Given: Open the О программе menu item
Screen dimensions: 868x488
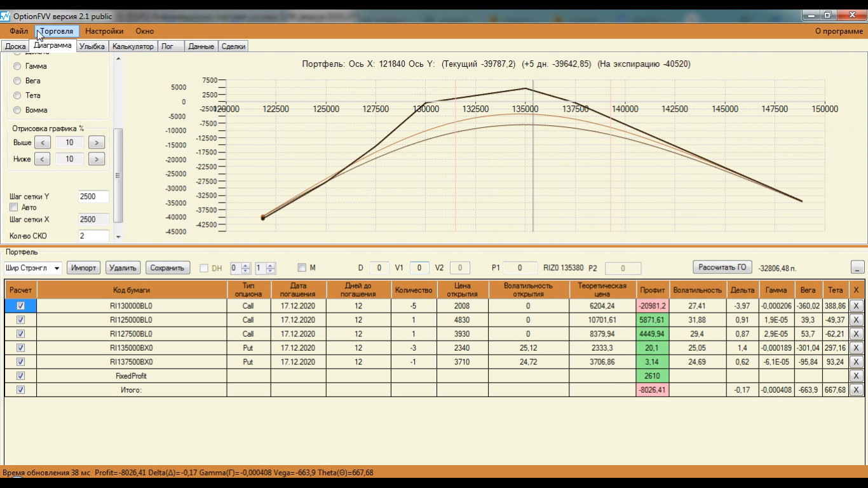Looking at the screenshot, I should (839, 31).
